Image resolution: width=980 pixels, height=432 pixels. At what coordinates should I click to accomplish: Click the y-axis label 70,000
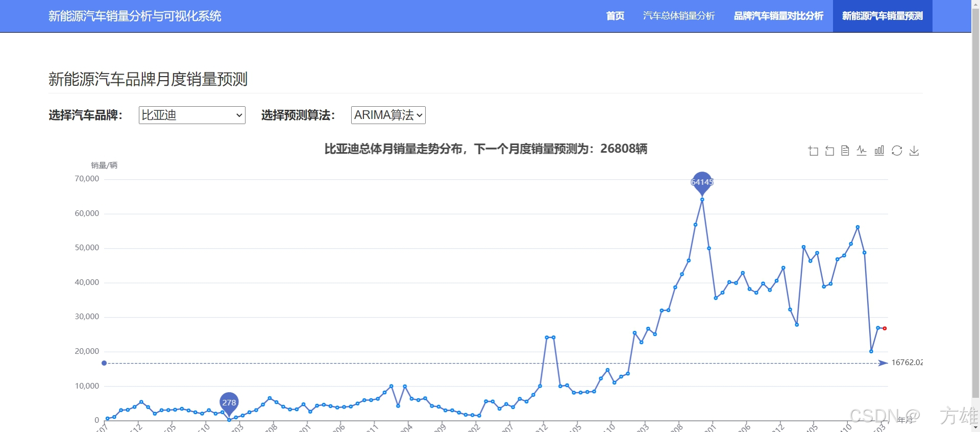pos(87,179)
